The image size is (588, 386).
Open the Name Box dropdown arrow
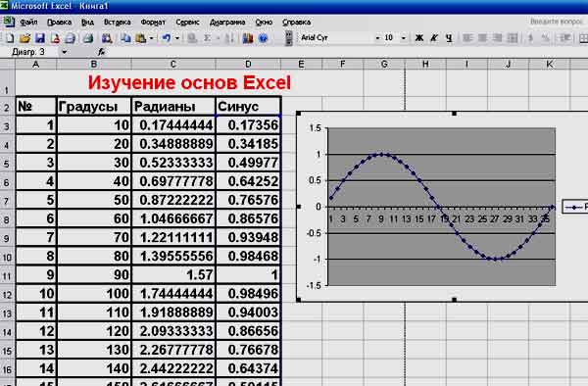(64, 52)
